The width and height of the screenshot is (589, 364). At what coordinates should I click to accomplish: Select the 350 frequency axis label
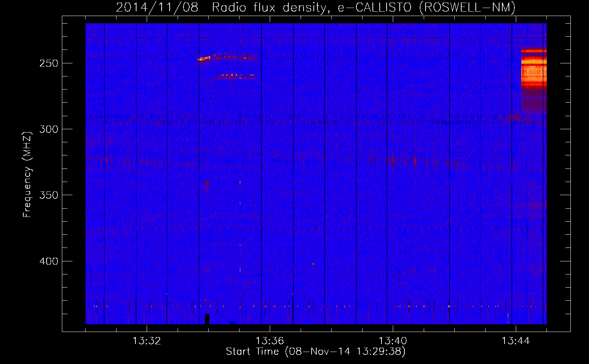49,195
